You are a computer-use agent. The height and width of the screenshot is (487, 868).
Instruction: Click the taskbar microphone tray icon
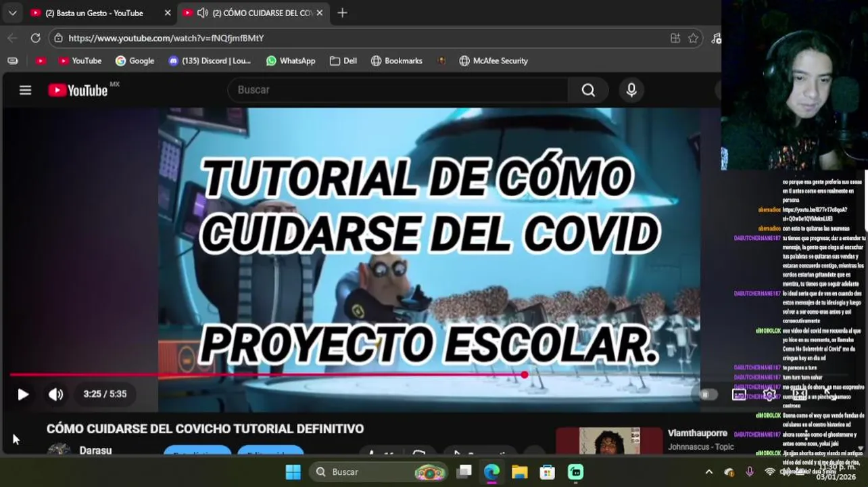coord(749,471)
